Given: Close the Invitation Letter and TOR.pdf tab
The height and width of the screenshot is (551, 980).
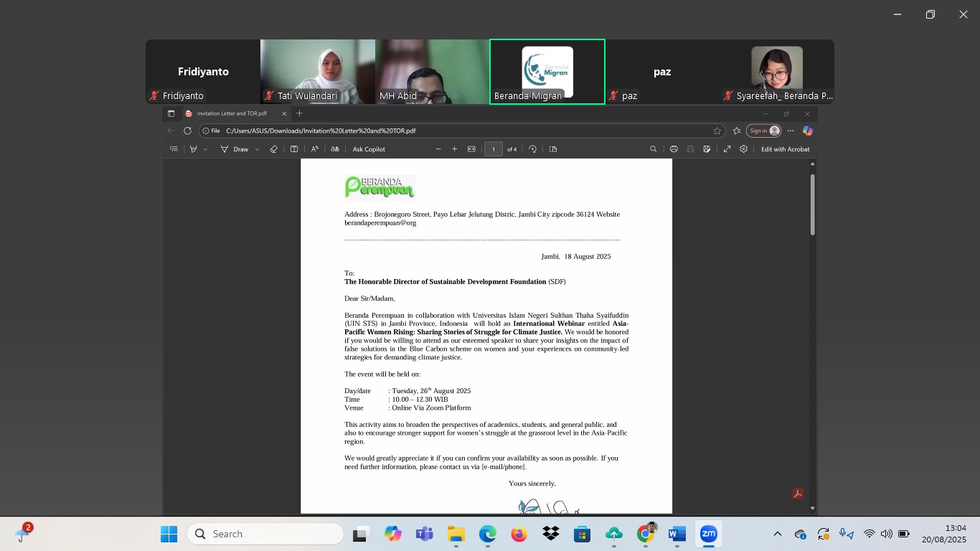Looking at the screenshot, I should tap(284, 113).
